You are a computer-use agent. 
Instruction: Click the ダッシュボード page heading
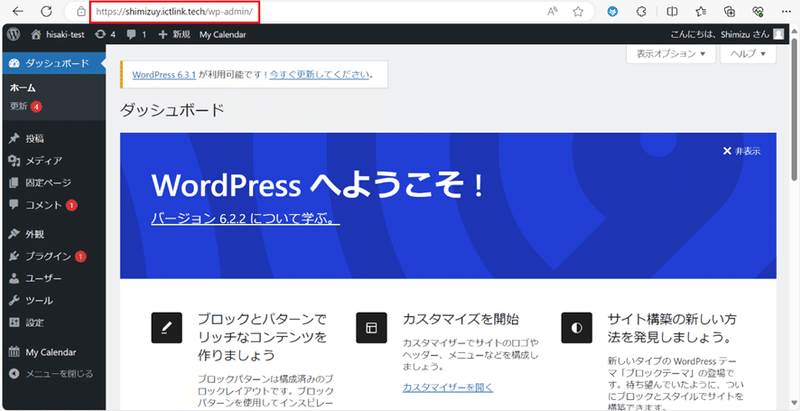[172, 110]
